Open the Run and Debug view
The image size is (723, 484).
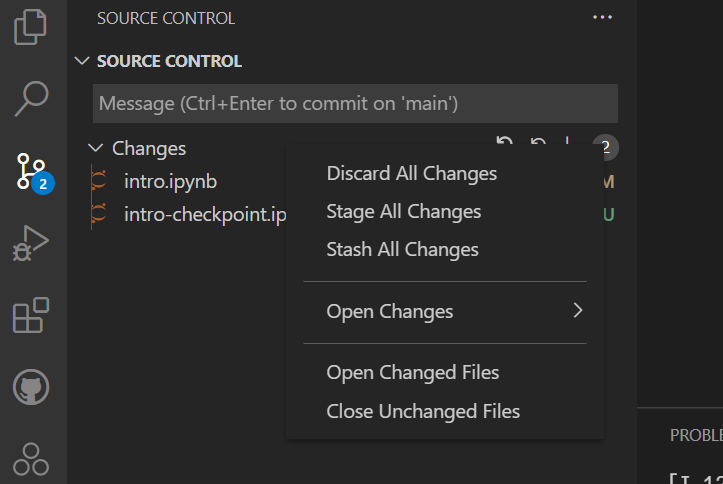tap(31, 244)
